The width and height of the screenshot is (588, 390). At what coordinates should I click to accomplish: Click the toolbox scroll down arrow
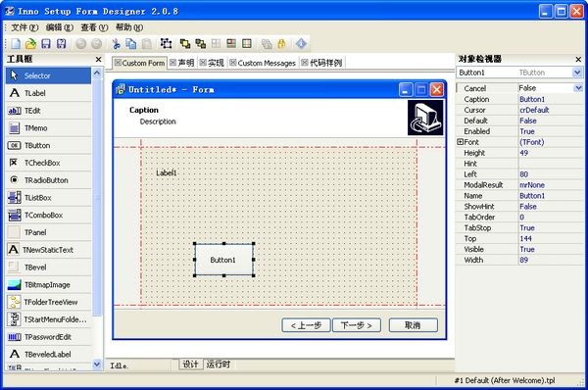(97, 365)
